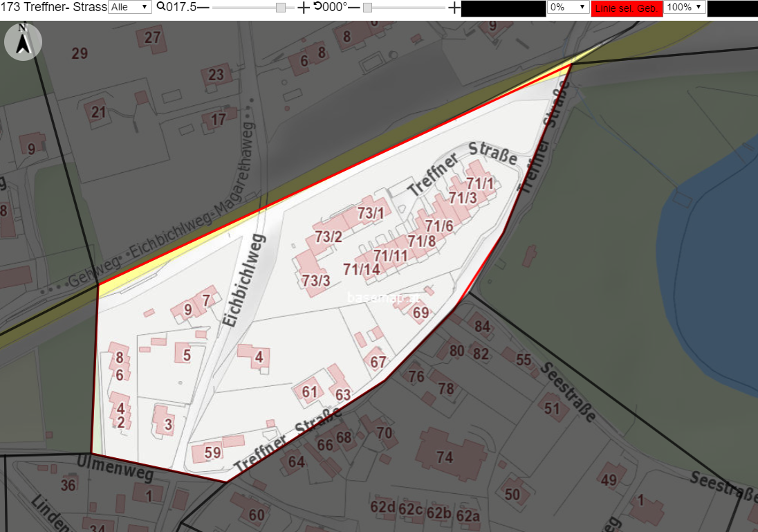The width and height of the screenshot is (758, 532).
Task: Click the rotation reset arrow icon
Action: click(317, 6)
